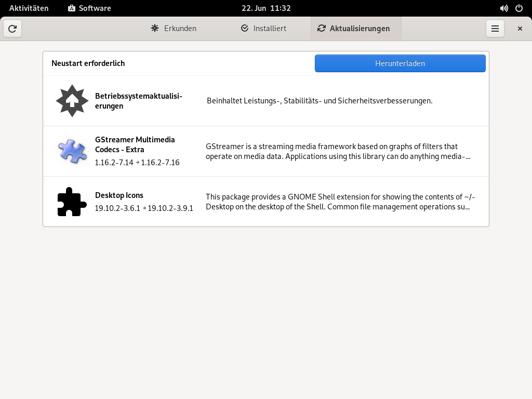Screen dimensions: 532x399
Task: Click the blue Herunterladen button
Action: (400, 63)
